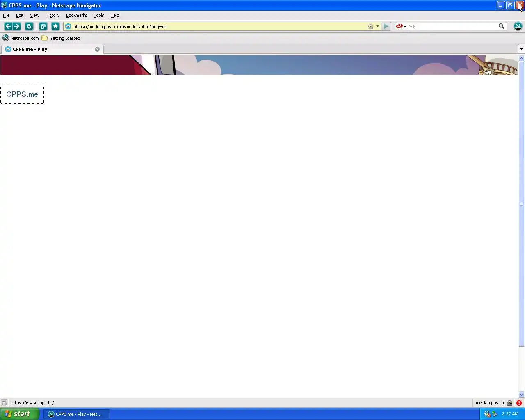Open the History menu
Viewport: 525px width, 420px height.
coord(52,15)
